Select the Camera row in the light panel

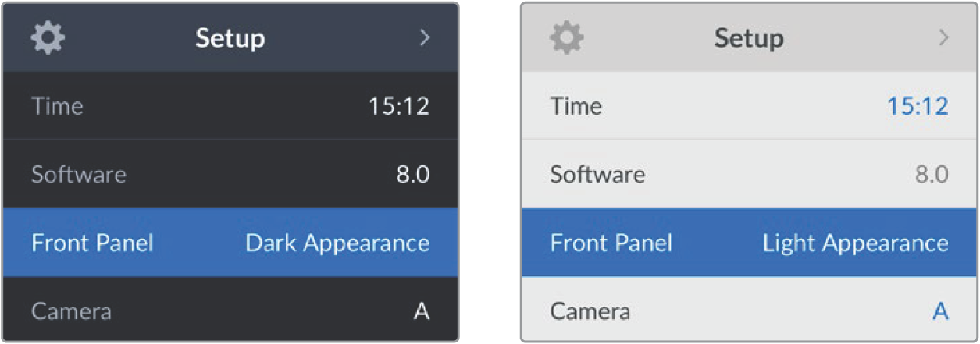coord(750,310)
